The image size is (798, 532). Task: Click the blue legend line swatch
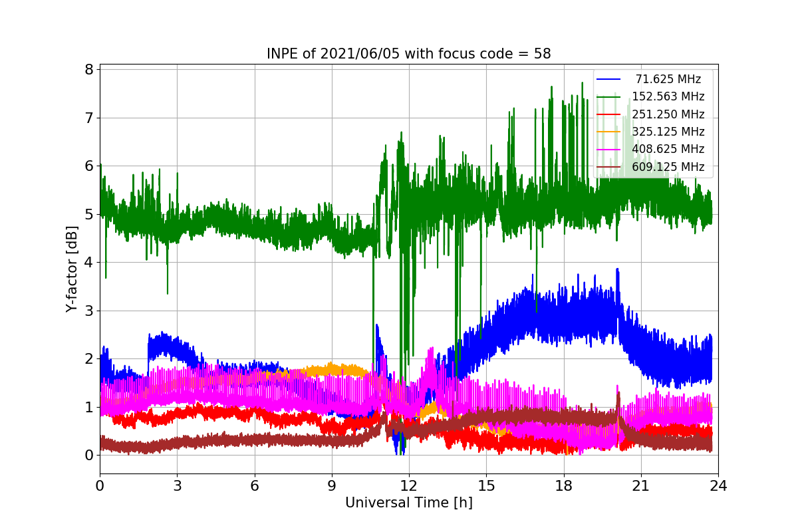click(x=609, y=79)
